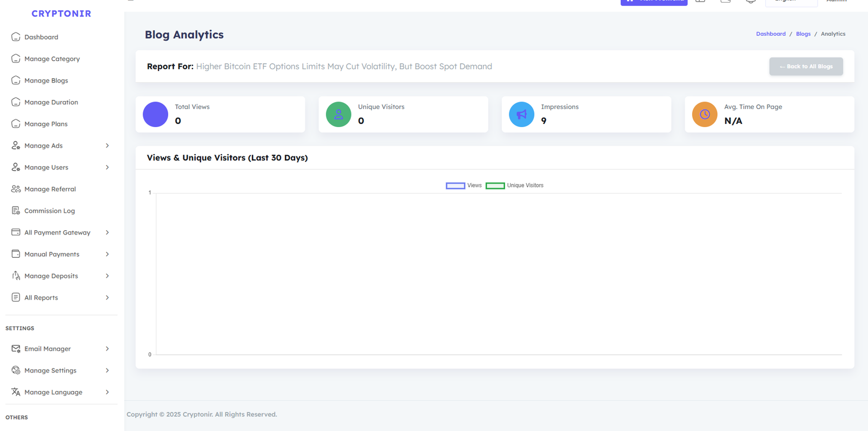Click the Avg. Time On Page clock icon
The image size is (868, 431).
click(x=704, y=115)
